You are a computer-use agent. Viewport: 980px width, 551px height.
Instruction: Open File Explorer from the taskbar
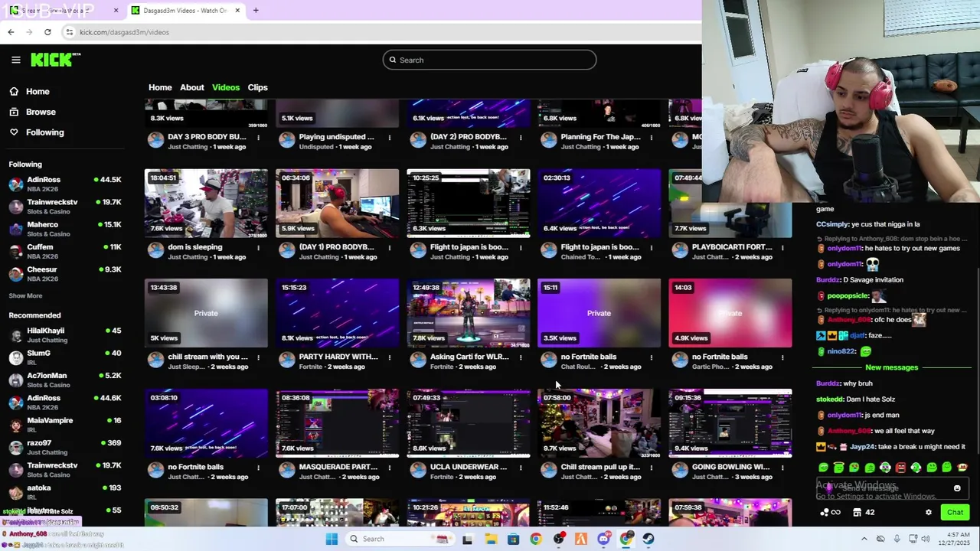coord(491,539)
